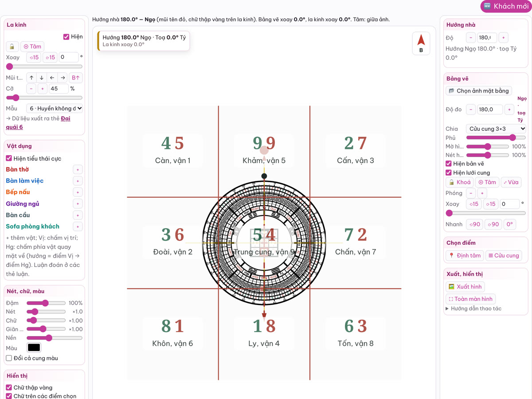Point the compass arrow upward
This screenshot has width=532, height=399.
(x=31, y=78)
